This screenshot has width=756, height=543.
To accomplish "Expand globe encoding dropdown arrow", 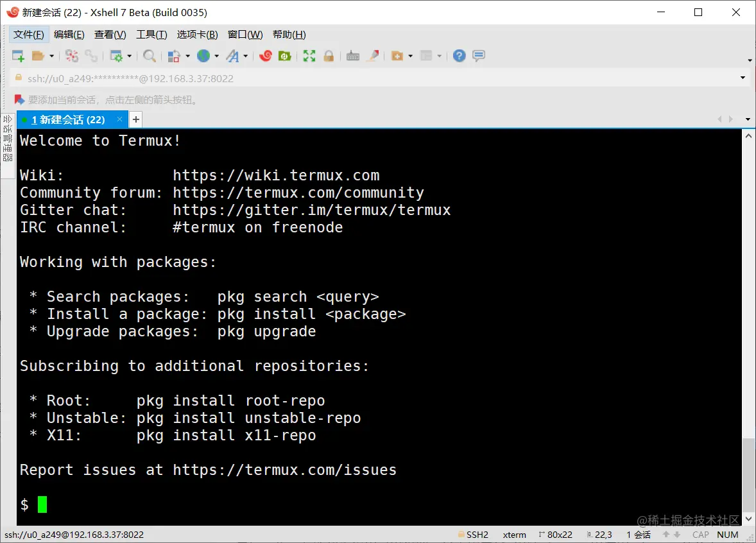I will point(216,56).
